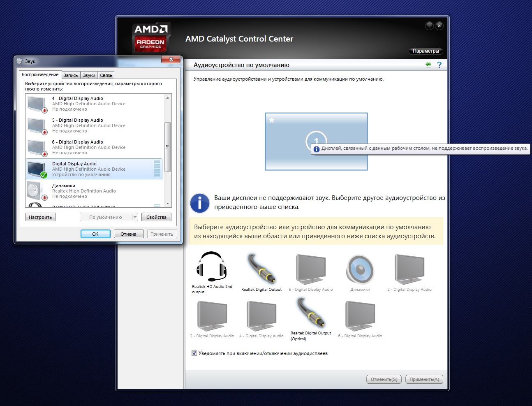Expand the По умолчанию dropdown arrow
Image resolution: width=532 pixels, height=406 pixels.
[134, 217]
